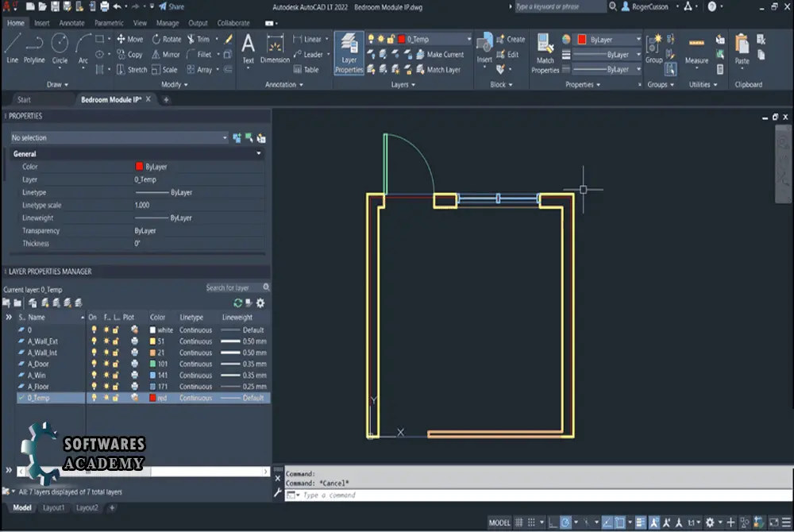Select the Text annotation tool
Image resolution: width=794 pixels, height=532 pixels.
(x=248, y=49)
